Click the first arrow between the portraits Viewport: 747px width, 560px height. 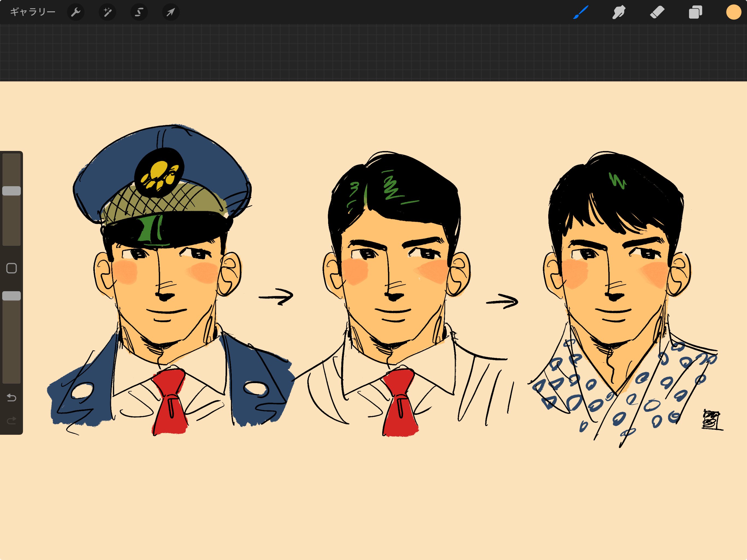(x=276, y=297)
